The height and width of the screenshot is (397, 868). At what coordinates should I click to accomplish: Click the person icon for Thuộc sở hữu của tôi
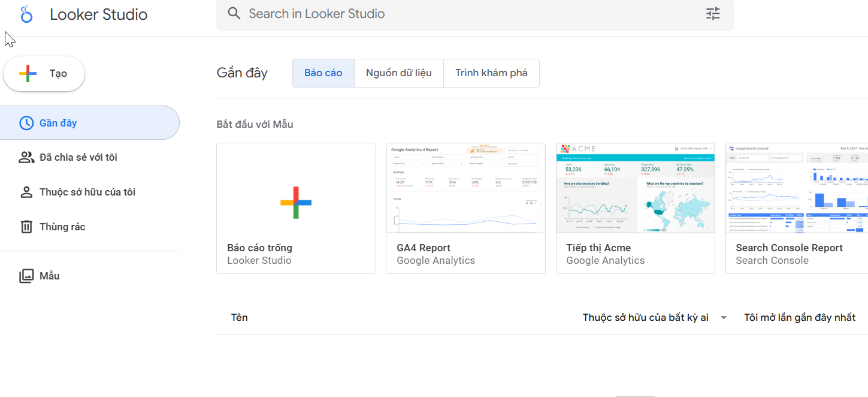(26, 192)
